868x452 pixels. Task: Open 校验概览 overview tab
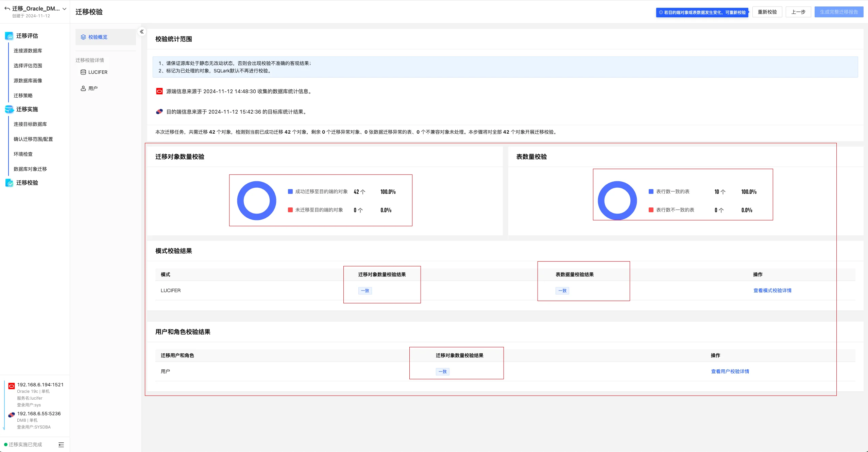(98, 37)
